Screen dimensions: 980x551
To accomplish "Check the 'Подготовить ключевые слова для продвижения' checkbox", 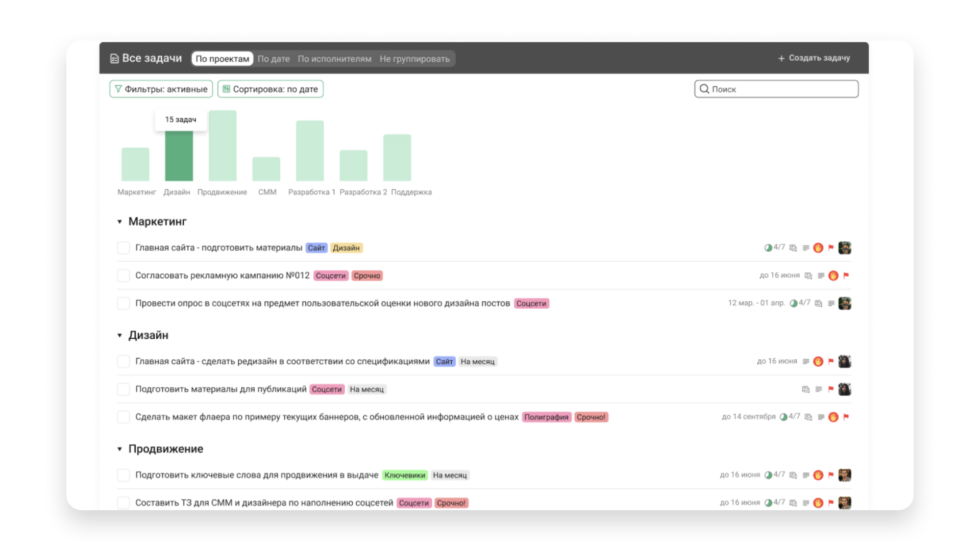I will tap(123, 475).
